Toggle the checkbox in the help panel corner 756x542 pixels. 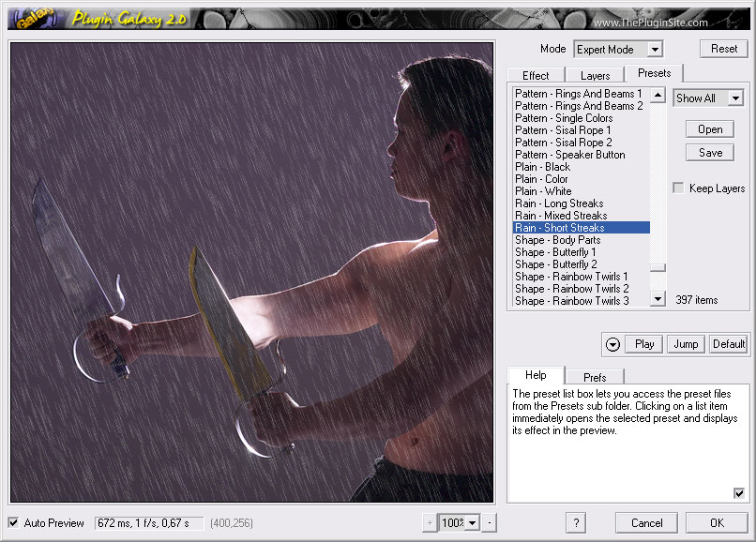point(738,493)
